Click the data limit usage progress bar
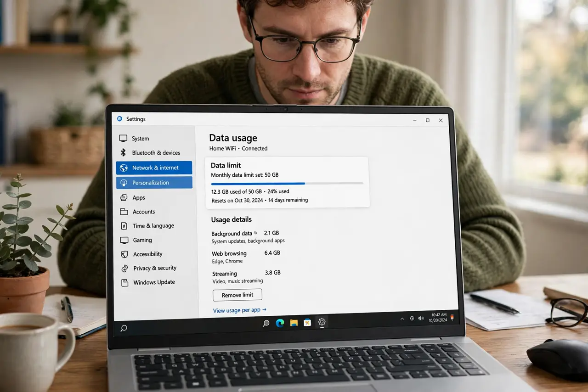 click(x=287, y=183)
